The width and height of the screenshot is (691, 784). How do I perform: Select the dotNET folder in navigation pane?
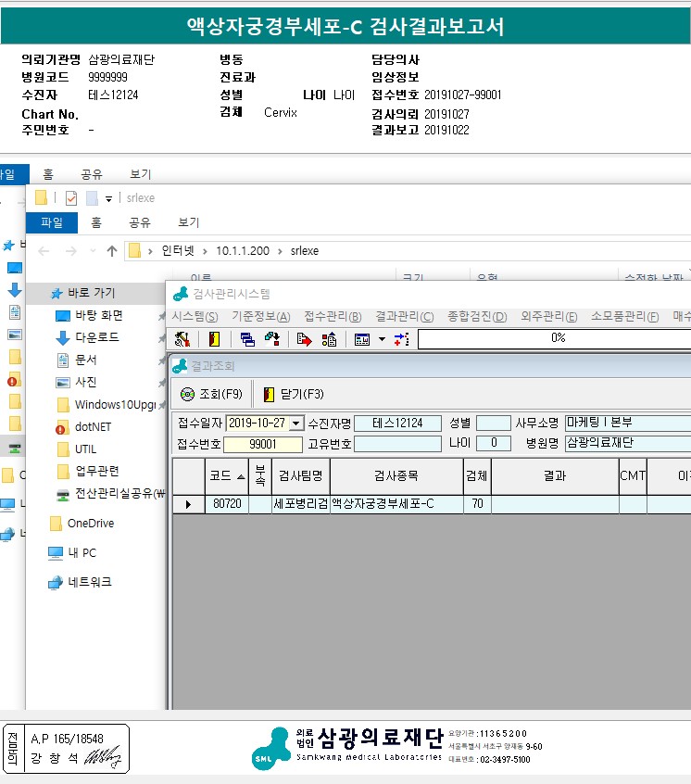[93, 427]
